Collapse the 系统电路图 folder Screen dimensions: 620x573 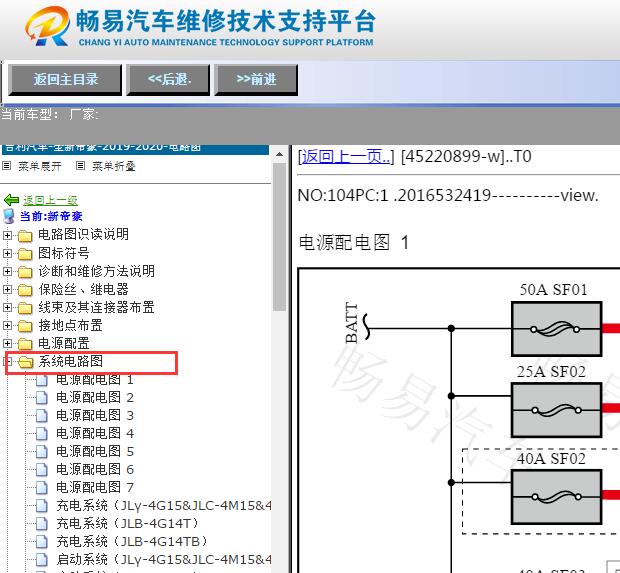click(8, 361)
